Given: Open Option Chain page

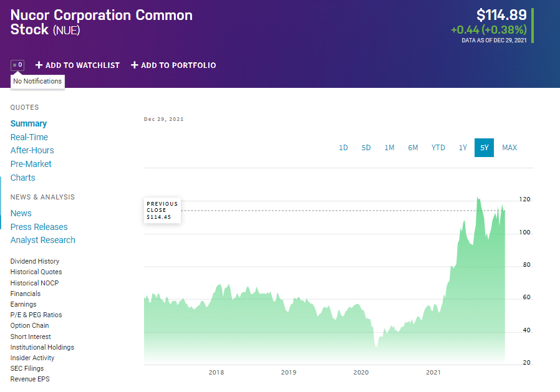Looking at the screenshot, I should coord(30,325).
